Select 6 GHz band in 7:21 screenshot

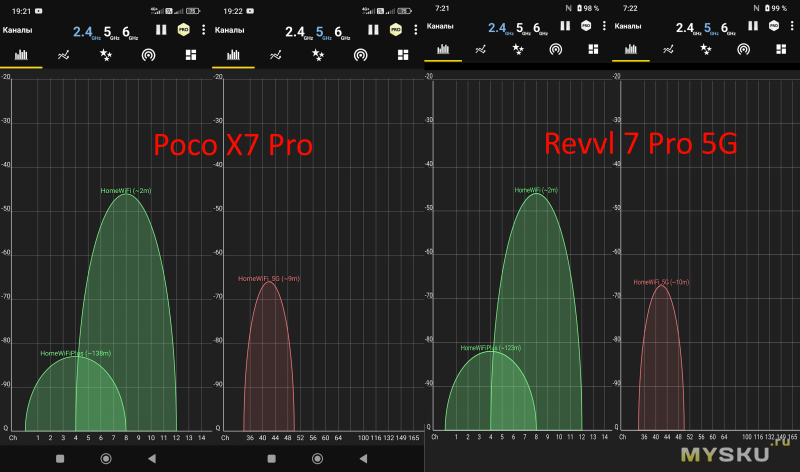[540, 29]
